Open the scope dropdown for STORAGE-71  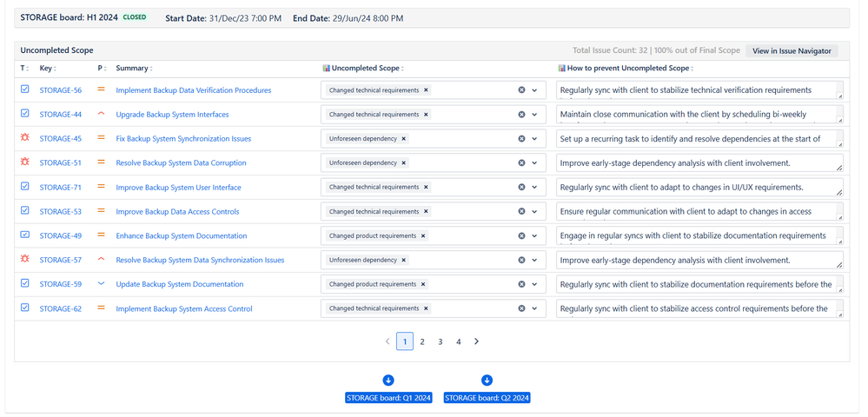pyautogui.click(x=534, y=187)
